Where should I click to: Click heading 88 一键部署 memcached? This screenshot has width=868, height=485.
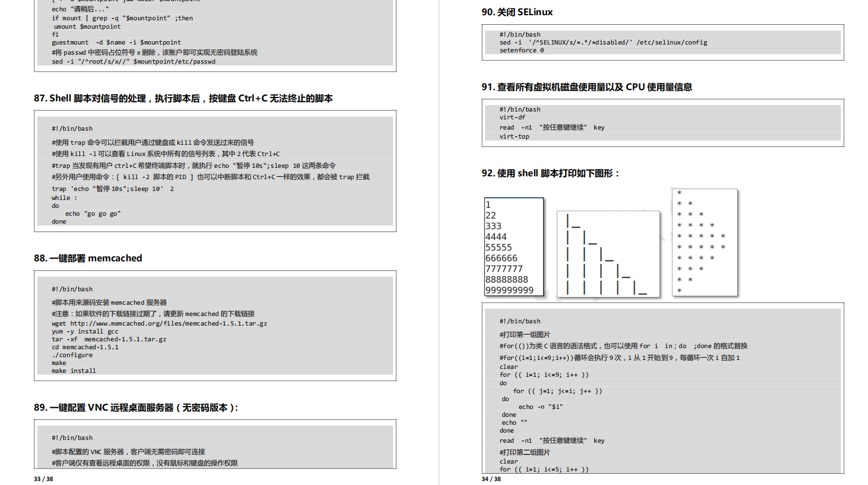click(88, 258)
